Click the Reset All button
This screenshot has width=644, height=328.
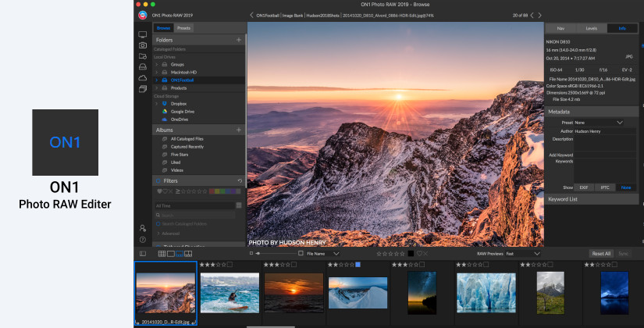point(600,254)
